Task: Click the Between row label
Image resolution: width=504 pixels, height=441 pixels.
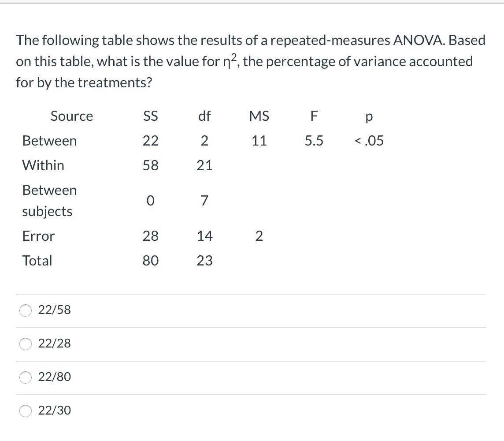Action: (x=49, y=141)
